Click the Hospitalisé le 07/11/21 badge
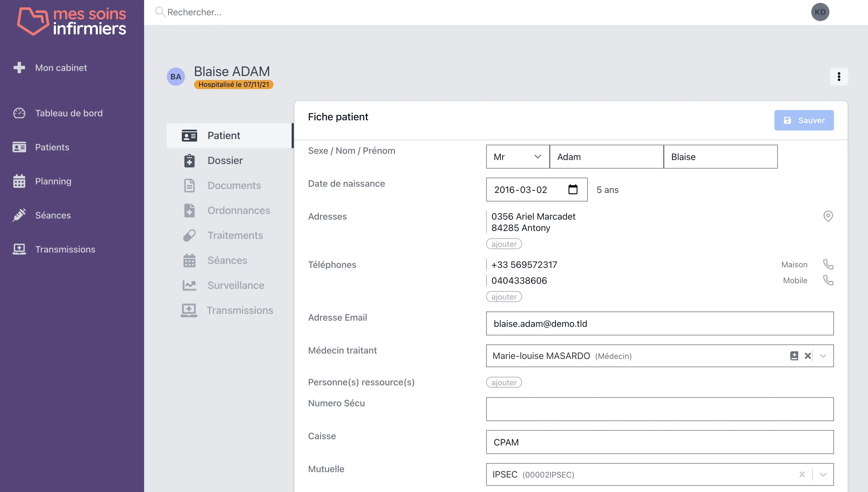This screenshot has width=868, height=492. pos(234,85)
